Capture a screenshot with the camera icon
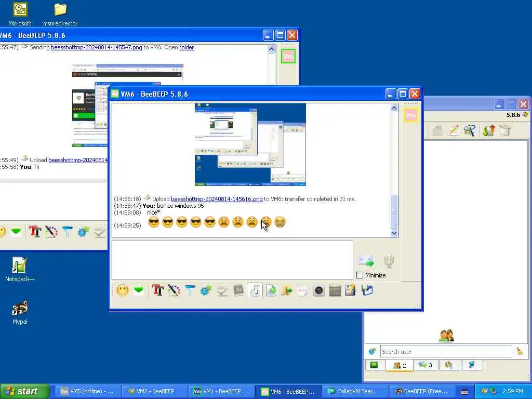532x399 pixels. tap(318, 290)
